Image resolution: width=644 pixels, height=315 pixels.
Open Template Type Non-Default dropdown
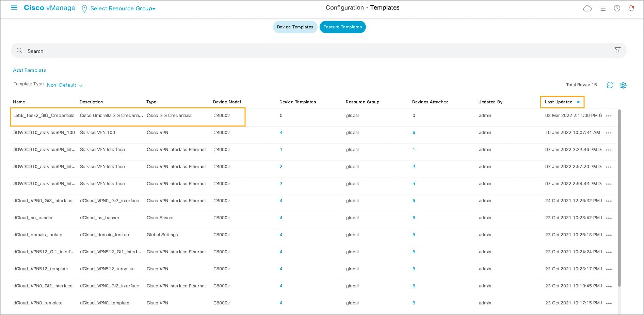[x=65, y=85]
